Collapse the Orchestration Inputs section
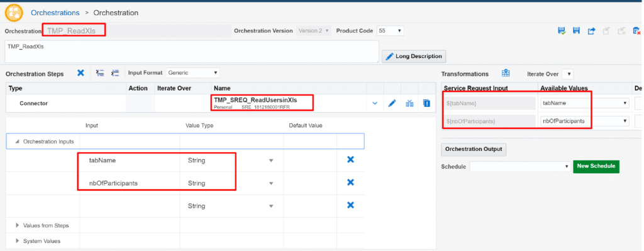This screenshot has width=644, height=251. (x=17, y=142)
